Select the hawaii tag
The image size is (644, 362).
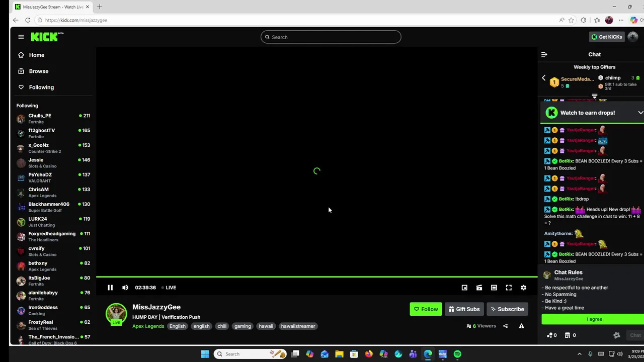[x=266, y=326]
